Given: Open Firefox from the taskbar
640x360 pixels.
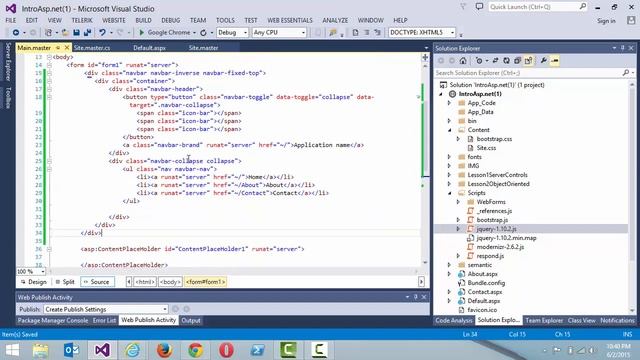Looking at the screenshot, I should (164, 350).
